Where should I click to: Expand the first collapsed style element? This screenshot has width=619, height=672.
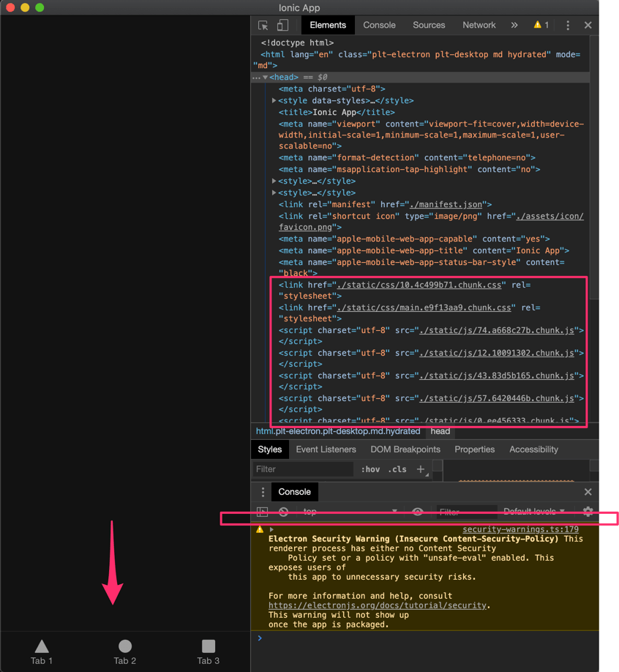click(x=274, y=182)
